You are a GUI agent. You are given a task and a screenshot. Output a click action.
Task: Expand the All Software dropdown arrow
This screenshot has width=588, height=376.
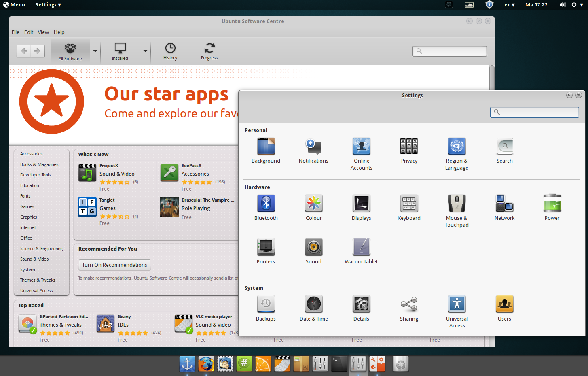point(95,51)
